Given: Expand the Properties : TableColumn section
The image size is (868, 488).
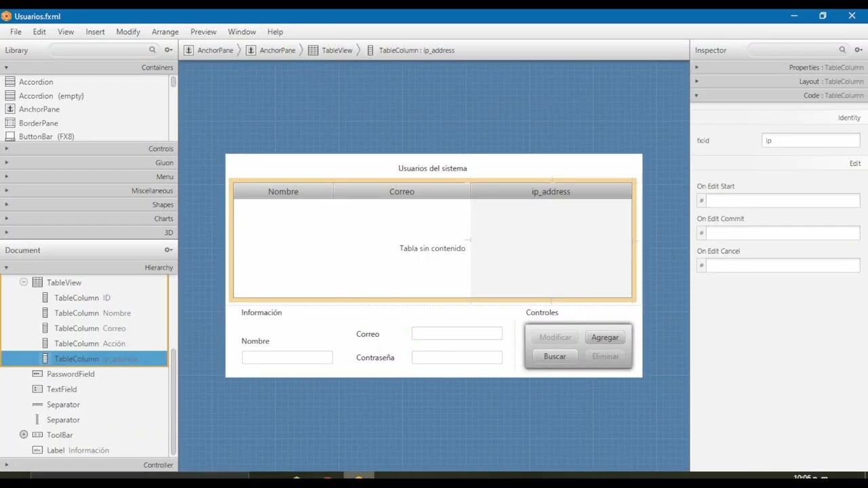Looking at the screenshot, I should [x=696, y=67].
